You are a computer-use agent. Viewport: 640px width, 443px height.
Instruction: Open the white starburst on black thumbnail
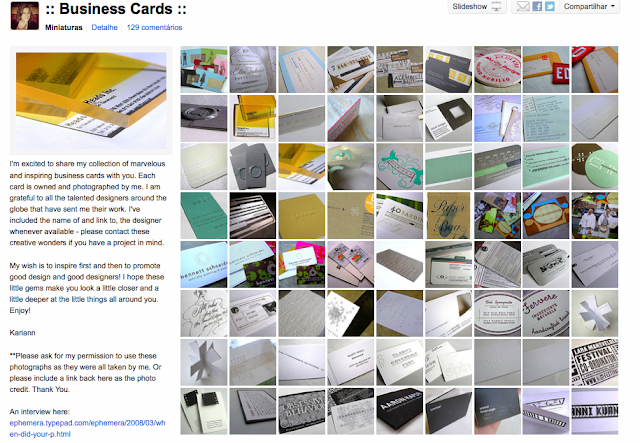click(351, 314)
